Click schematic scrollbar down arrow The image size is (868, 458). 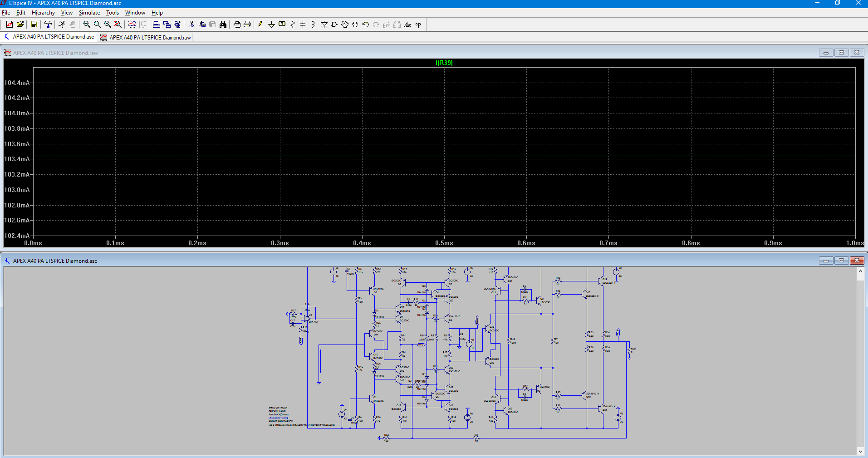tap(860, 451)
